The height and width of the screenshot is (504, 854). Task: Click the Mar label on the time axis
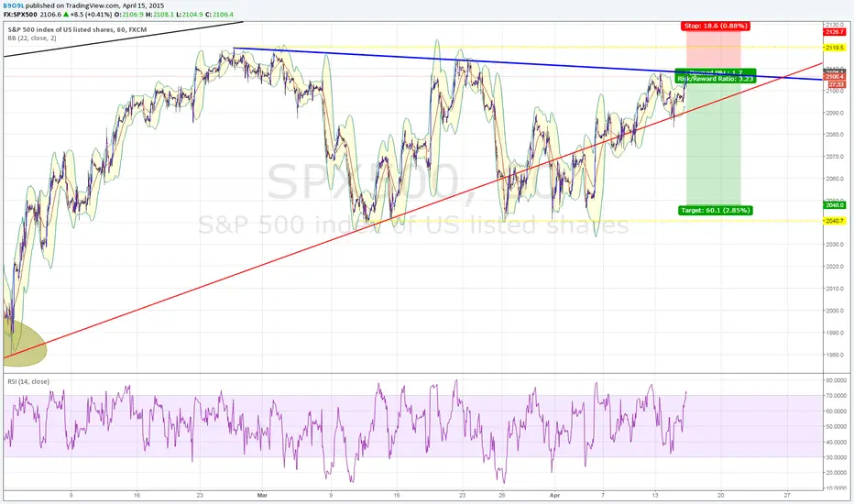[x=262, y=495]
